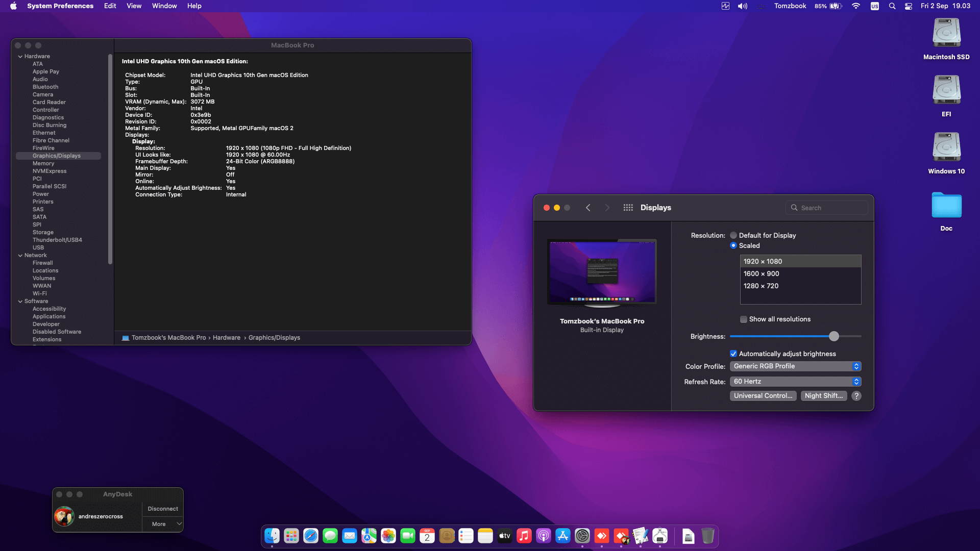The height and width of the screenshot is (551, 980).
Task: Open the Refresh Rate dropdown
Action: coord(796,382)
